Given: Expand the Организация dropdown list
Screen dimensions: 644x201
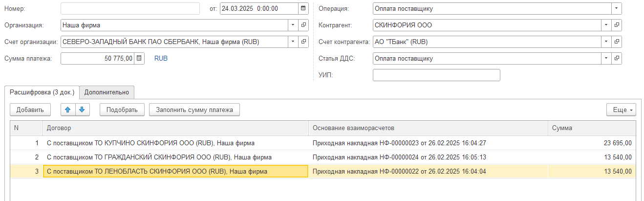Looking at the screenshot, I should [x=293, y=25].
